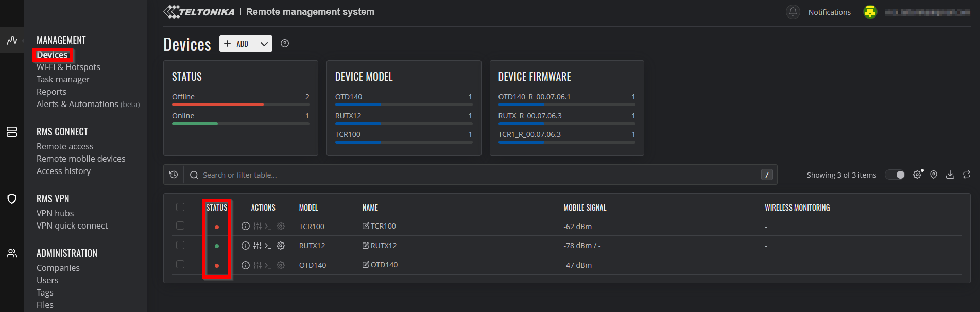Open the notifications bell
The height and width of the screenshot is (312, 980).
coord(793,12)
